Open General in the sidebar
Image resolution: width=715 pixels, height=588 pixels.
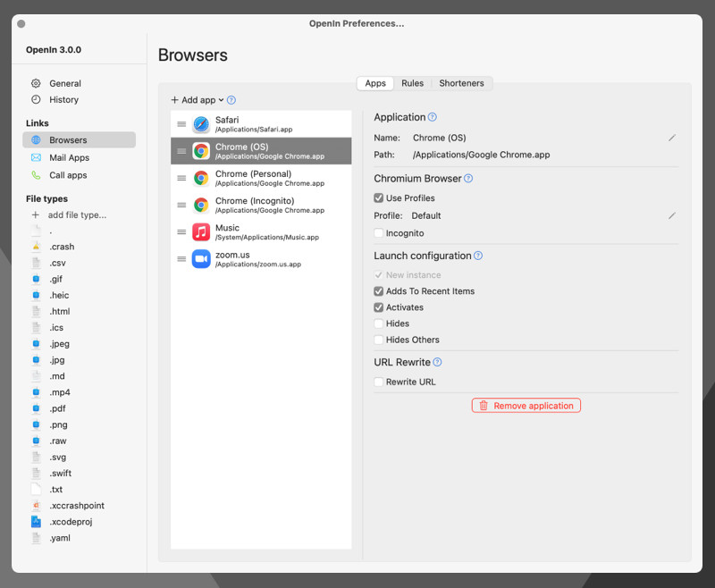pos(65,83)
